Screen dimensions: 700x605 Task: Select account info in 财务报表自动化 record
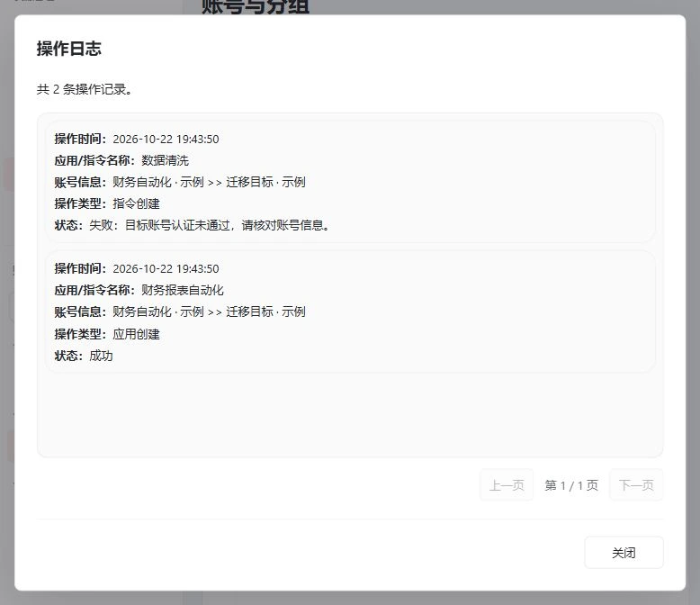209,312
